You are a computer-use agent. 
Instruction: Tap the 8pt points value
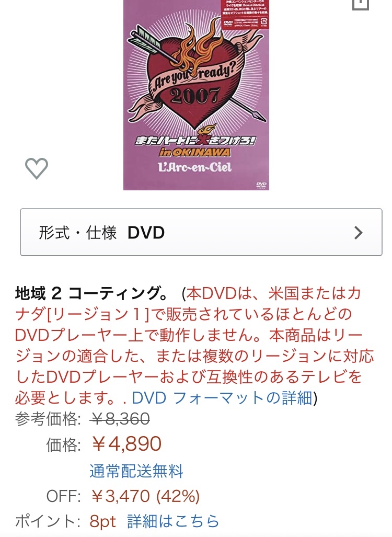tap(103, 522)
